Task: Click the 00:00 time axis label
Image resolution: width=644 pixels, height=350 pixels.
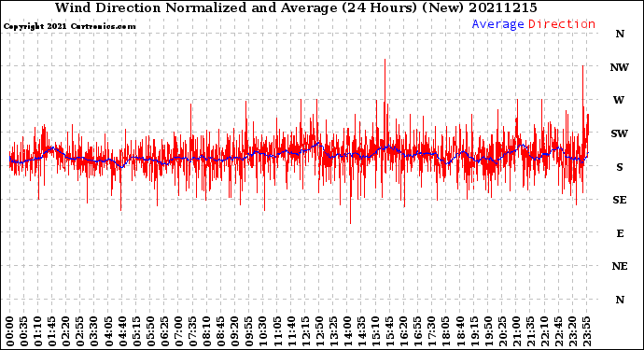Action: pos(9,331)
